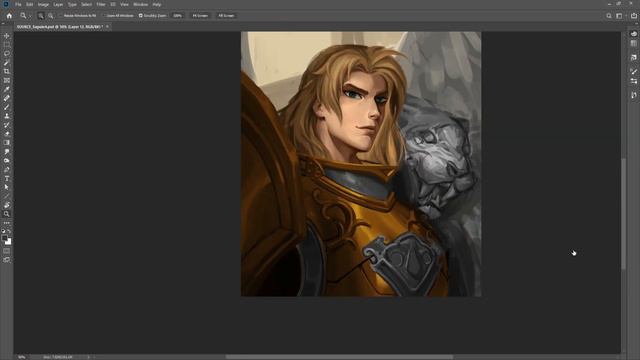Image resolution: width=640 pixels, height=360 pixels.
Task: Select the Lasso tool
Action: point(7,54)
